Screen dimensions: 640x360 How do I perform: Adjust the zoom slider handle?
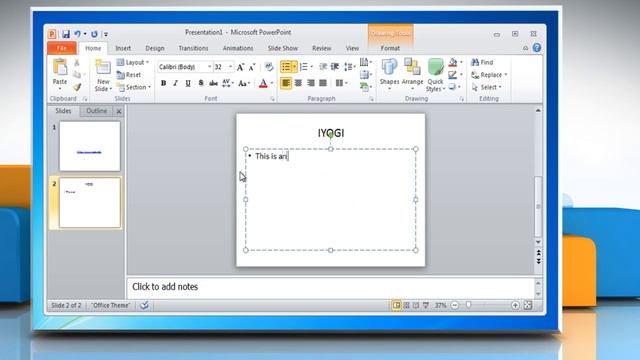[469, 305]
